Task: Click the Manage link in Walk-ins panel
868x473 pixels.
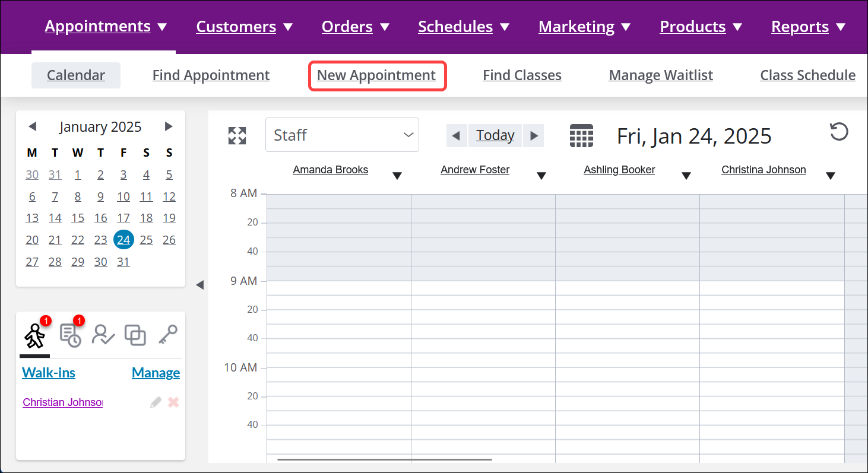Action: 156,373
